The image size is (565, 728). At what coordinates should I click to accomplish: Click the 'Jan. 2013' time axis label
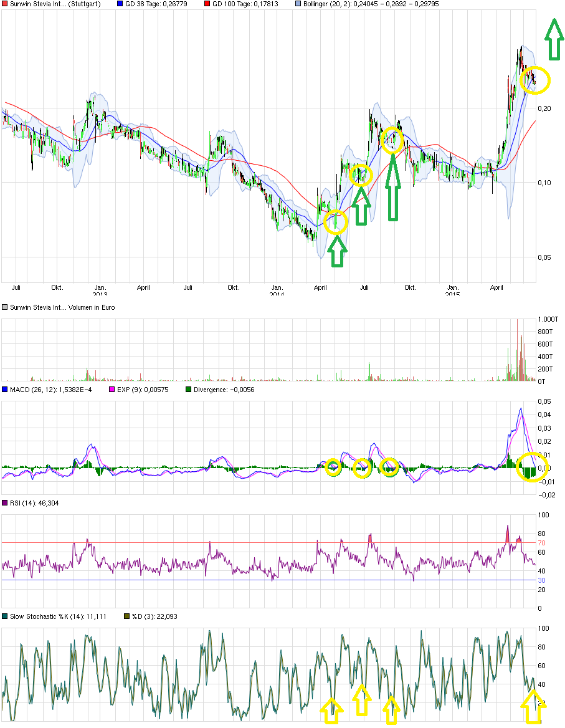(x=100, y=290)
